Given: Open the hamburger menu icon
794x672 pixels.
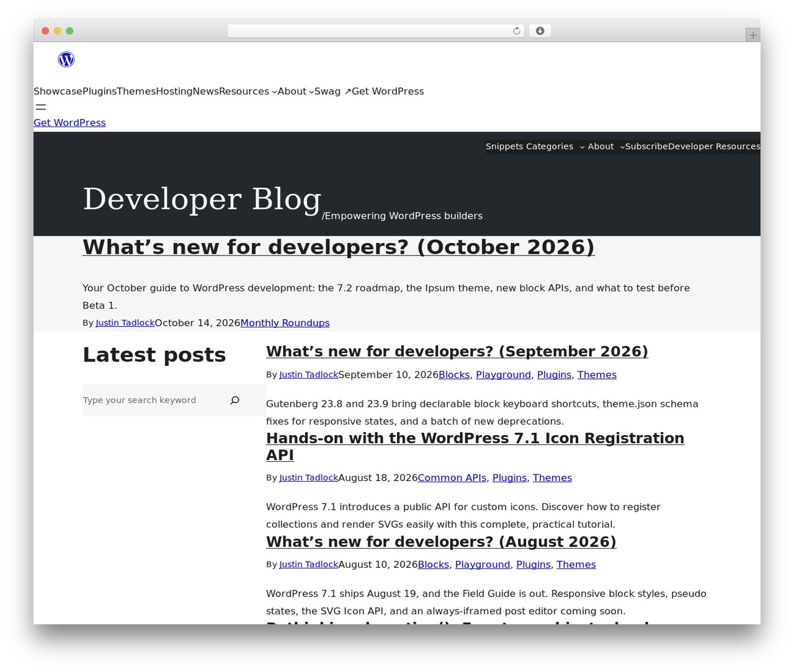Looking at the screenshot, I should click(41, 107).
